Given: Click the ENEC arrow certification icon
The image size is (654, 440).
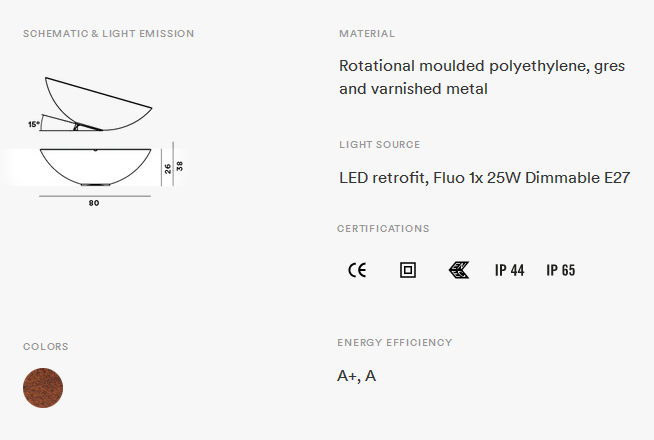Looking at the screenshot, I should tap(459, 270).
